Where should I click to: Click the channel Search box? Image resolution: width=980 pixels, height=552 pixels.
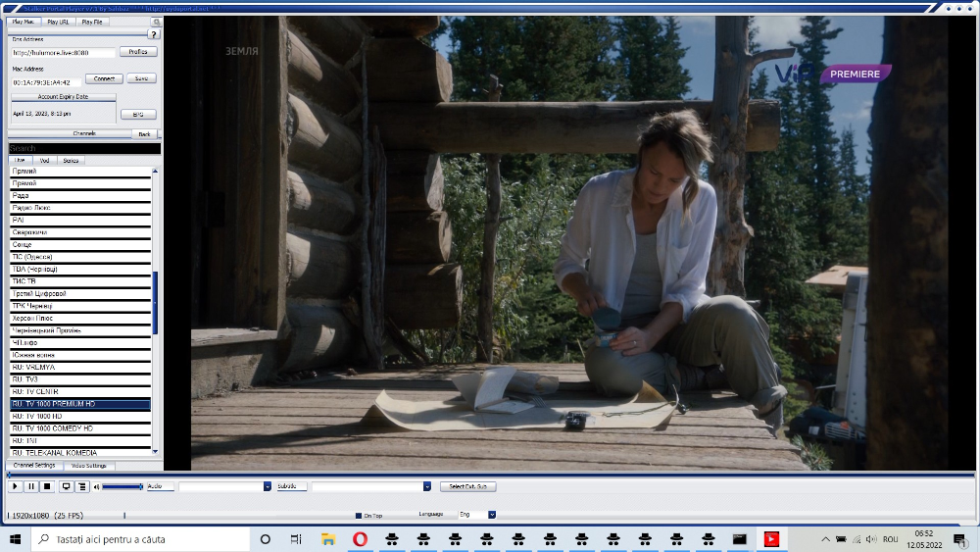[x=84, y=148]
